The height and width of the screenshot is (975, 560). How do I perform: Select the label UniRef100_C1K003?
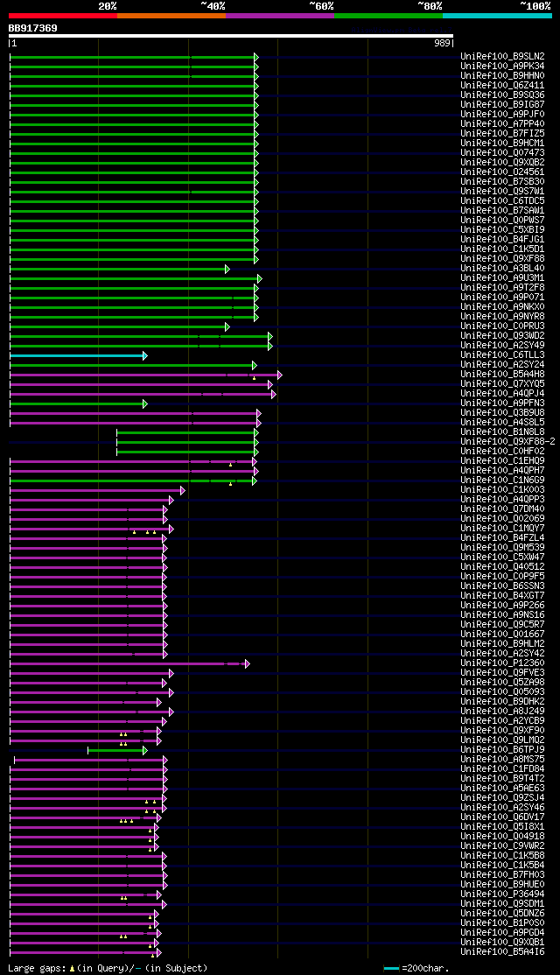503,490
